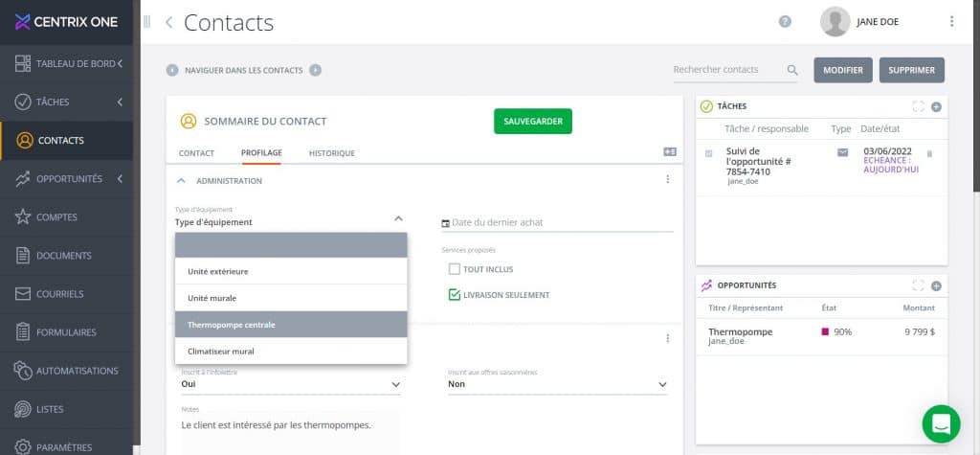The width and height of the screenshot is (980, 455).
Task: Go to next contact arrow
Action: (316, 70)
